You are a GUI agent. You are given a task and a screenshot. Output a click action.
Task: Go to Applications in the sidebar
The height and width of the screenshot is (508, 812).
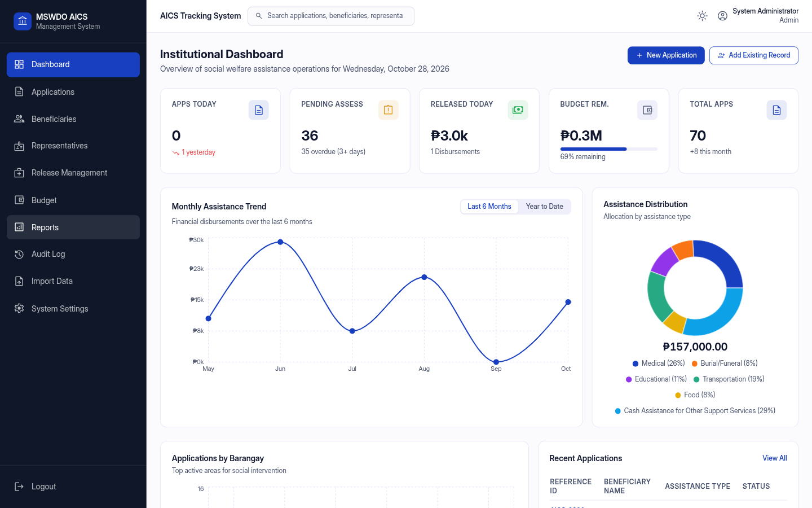click(x=73, y=92)
